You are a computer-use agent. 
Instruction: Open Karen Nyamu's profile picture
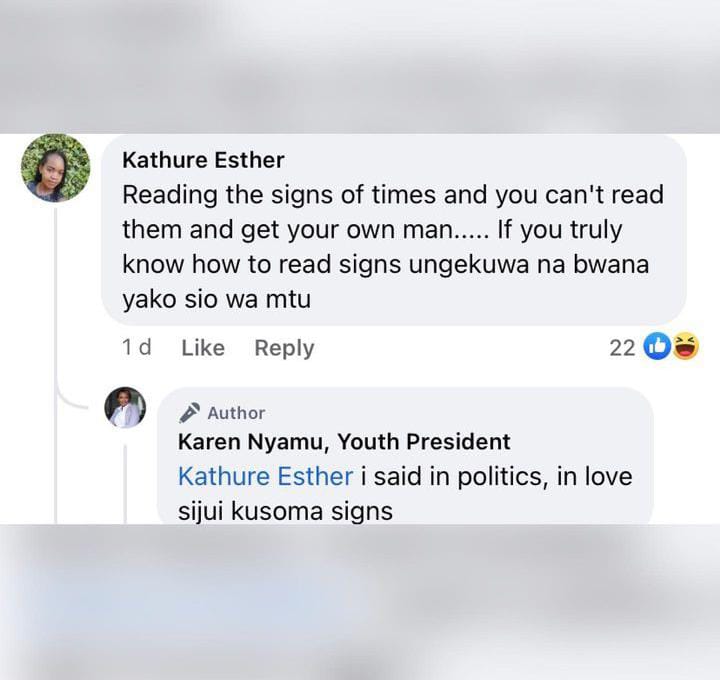click(x=125, y=408)
